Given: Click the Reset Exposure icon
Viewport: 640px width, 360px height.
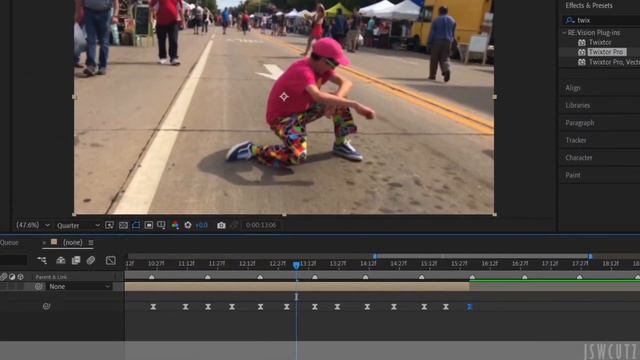Looking at the screenshot, I should click(x=188, y=225).
